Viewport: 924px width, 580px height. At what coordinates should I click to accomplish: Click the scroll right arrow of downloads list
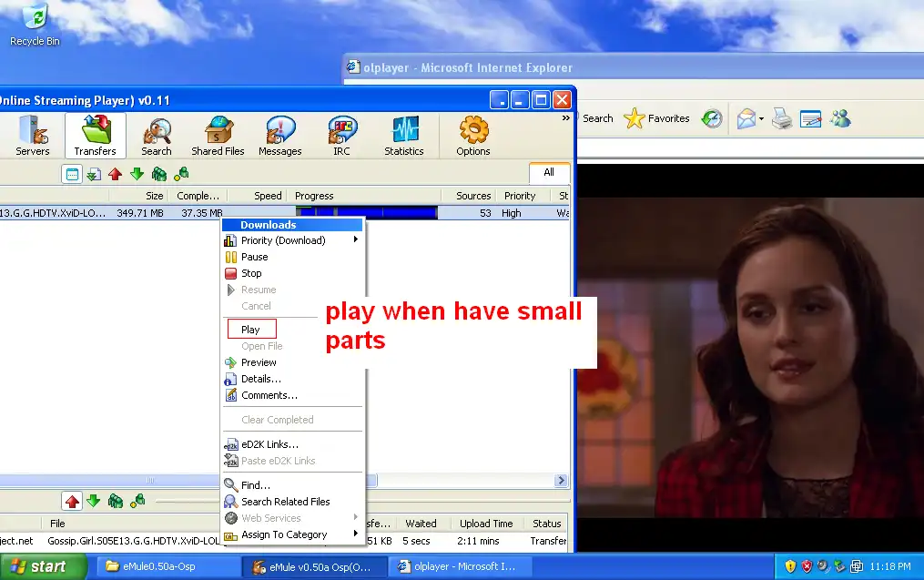tap(561, 481)
